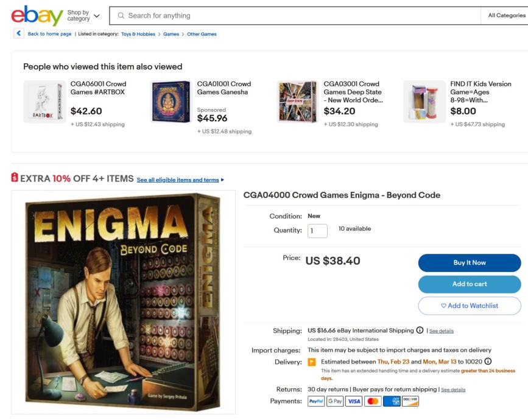This screenshot has width=528, height=420.
Task: Add the item to cart
Action: coord(469,284)
